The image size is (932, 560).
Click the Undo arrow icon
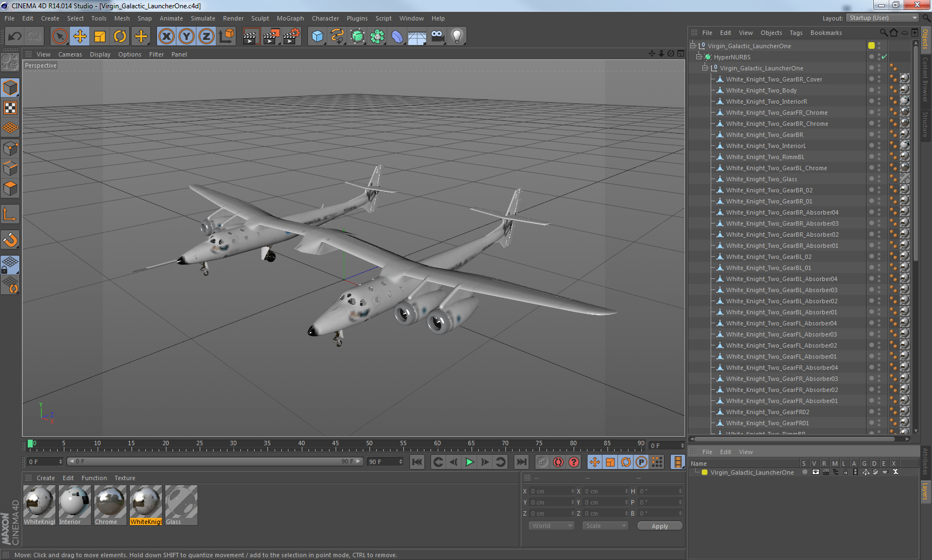click(x=15, y=37)
